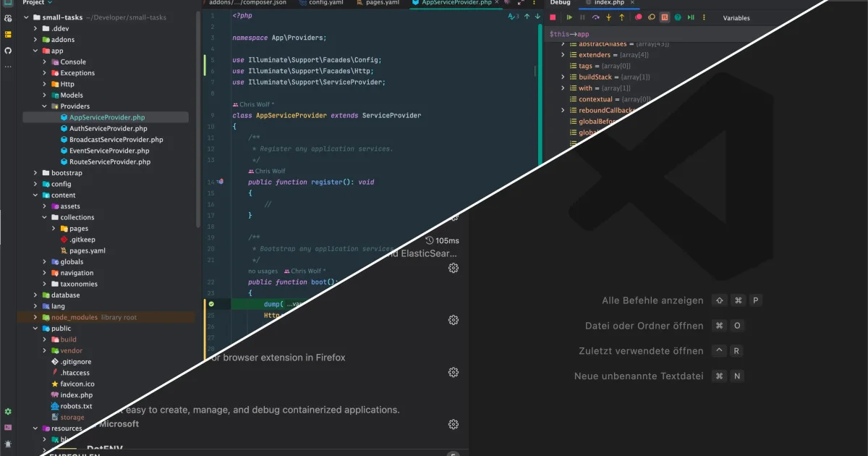Toggle breakpoint on the dump line
This screenshot has height=456, width=868.
pyautogui.click(x=211, y=304)
